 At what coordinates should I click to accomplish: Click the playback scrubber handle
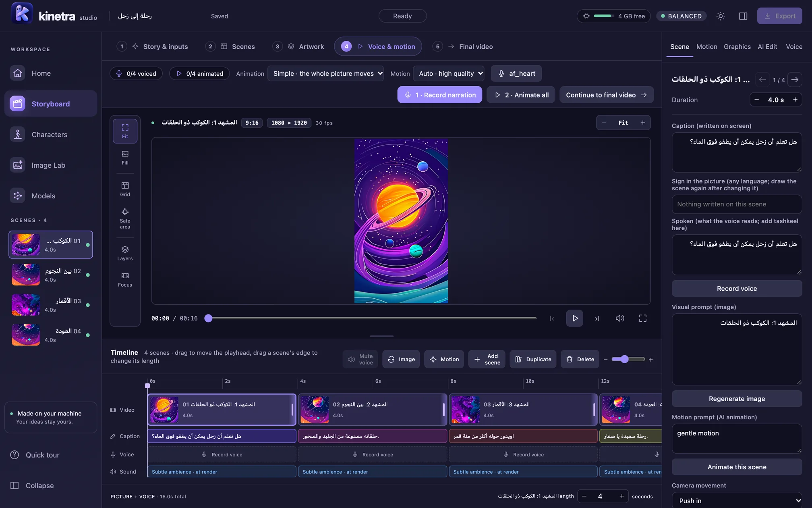click(x=208, y=319)
